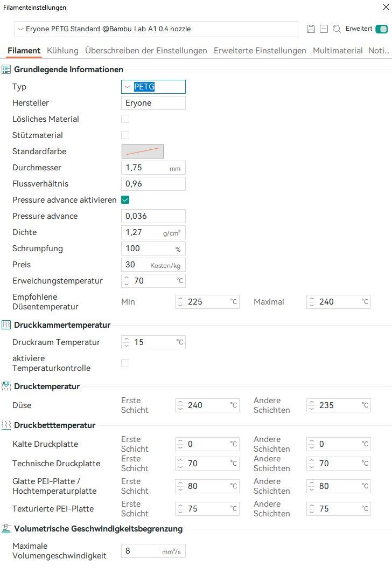Toggle the Erweitert mode switch
Screen dimensions: 392x573
coord(381,29)
